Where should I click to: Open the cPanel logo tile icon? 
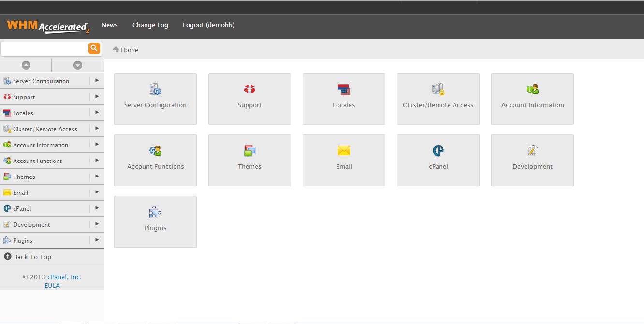[438, 151]
